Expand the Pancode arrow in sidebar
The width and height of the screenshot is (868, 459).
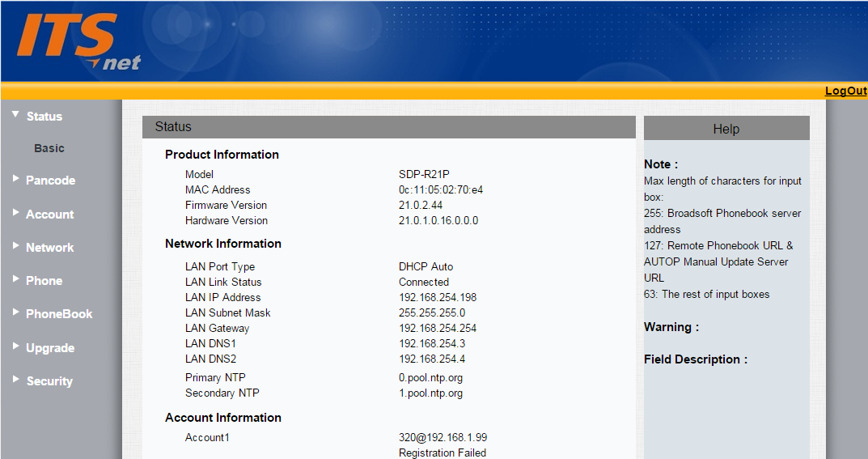pos(15,179)
